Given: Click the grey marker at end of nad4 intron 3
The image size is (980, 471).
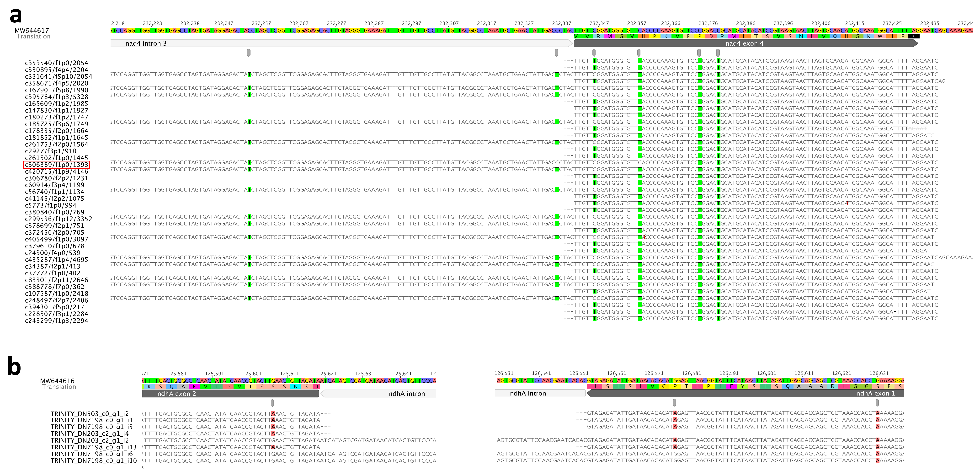Looking at the screenshot, I should (556, 53).
